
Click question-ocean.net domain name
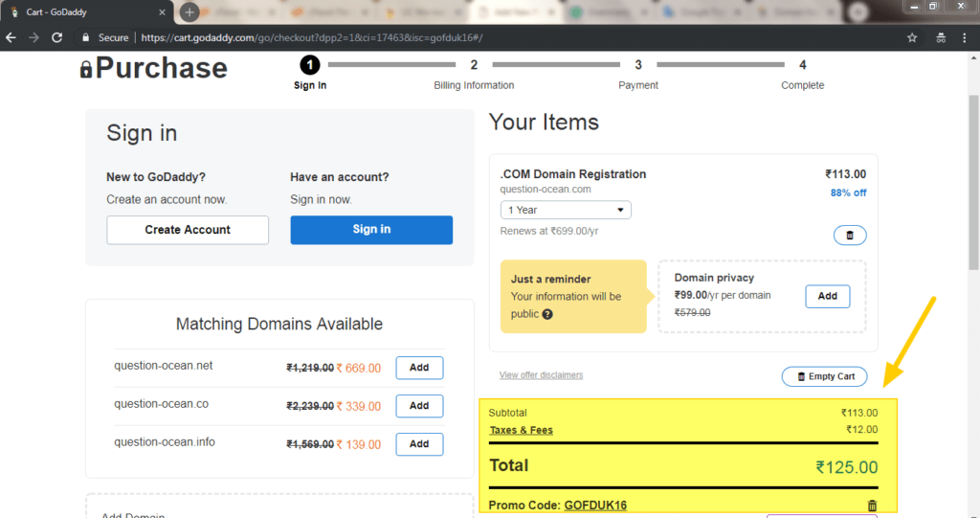pos(163,366)
